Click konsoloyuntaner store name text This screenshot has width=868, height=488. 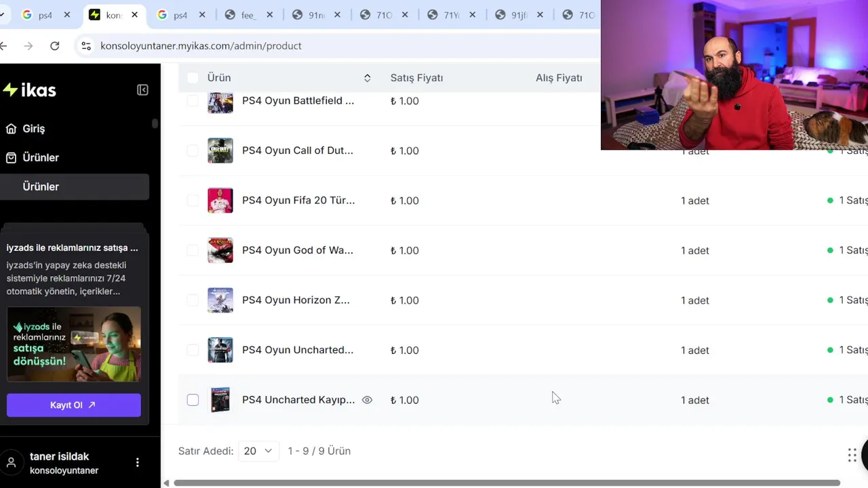64,471
